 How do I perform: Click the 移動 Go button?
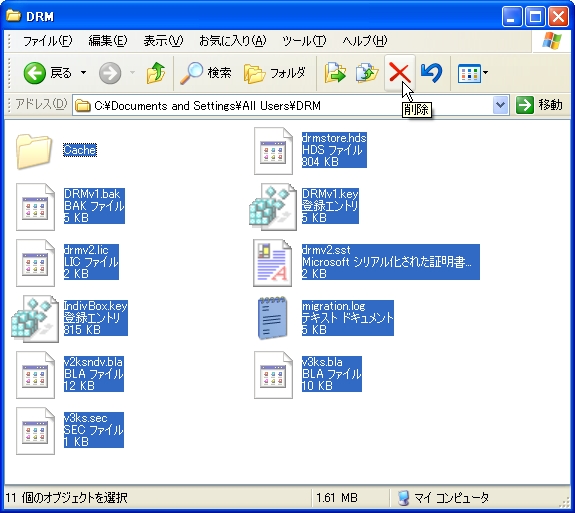click(x=539, y=106)
